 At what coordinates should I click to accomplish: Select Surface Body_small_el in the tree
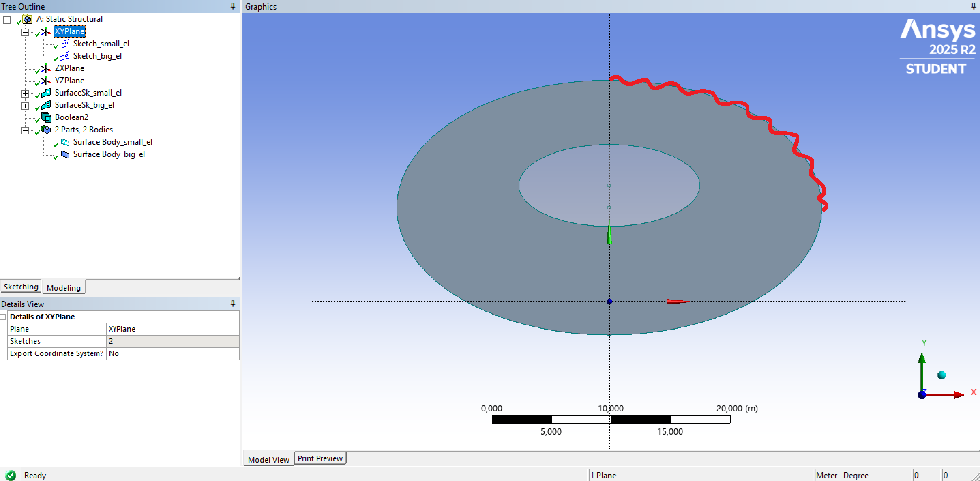point(113,142)
